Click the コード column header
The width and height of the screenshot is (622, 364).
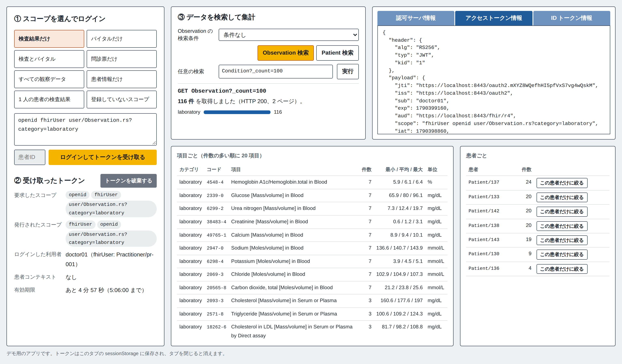click(214, 169)
